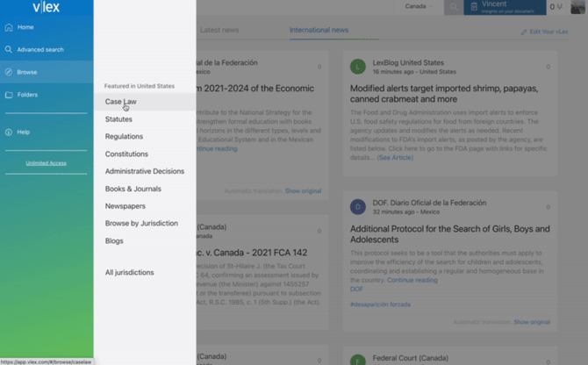This screenshot has width=588, height=365.
Task: Click the Help info icon
Action: (x=9, y=132)
